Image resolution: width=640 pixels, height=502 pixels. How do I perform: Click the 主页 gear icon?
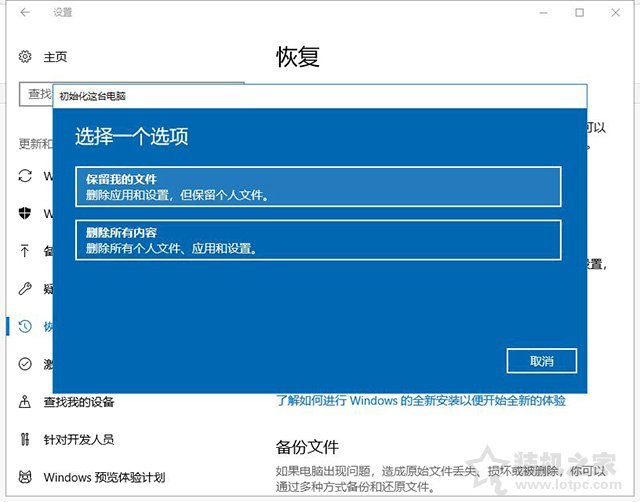pyautogui.click(x=25, y=57)
